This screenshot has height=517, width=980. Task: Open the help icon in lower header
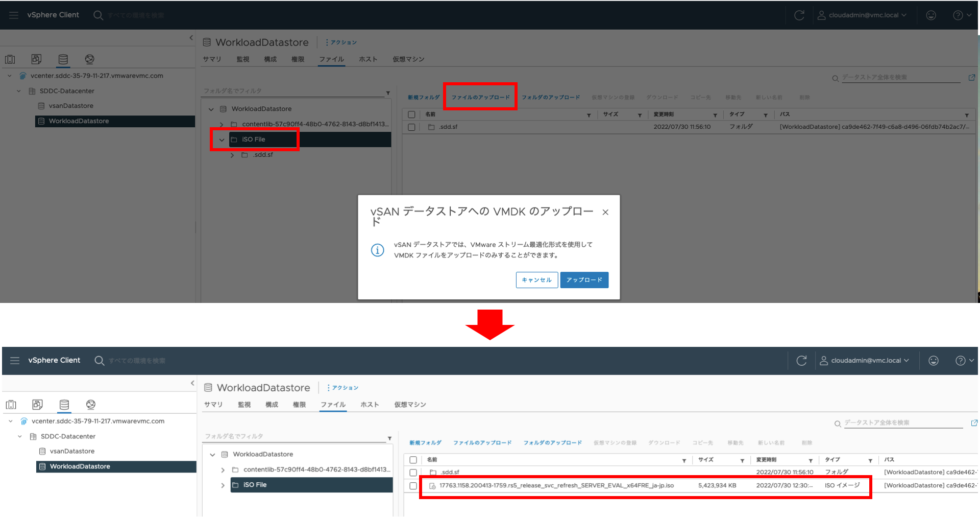click(x=960, y=361)
